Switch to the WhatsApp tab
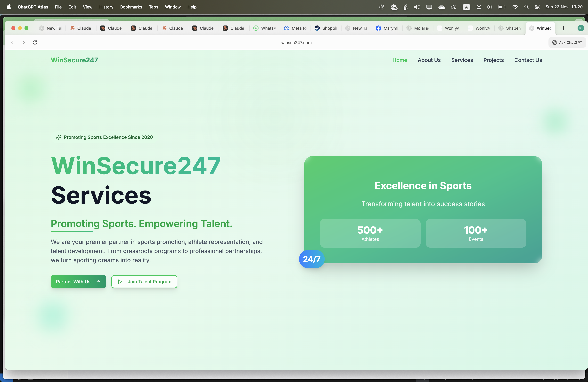This screenshot has height=382, width=588. (x=264, y=28)
